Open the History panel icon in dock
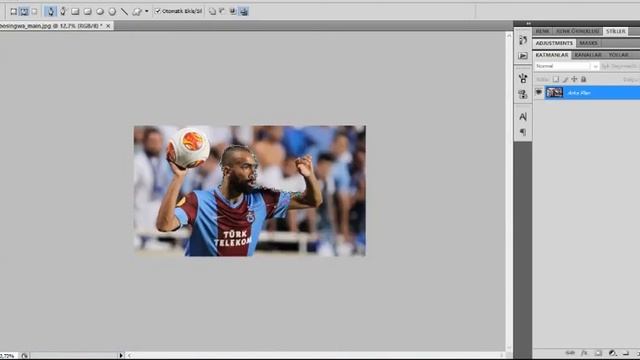This screenshot has height=360, width=640. tap(523, 40)
